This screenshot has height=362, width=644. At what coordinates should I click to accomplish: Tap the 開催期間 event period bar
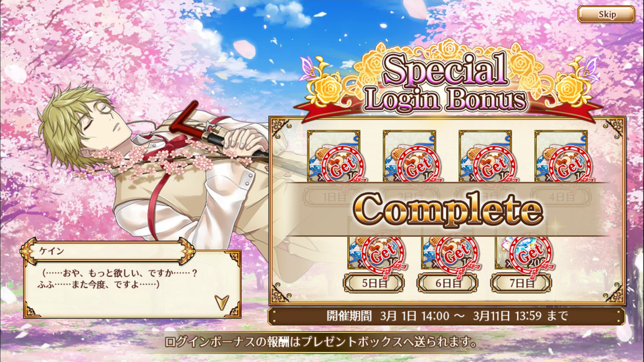(x=447, y=316)
